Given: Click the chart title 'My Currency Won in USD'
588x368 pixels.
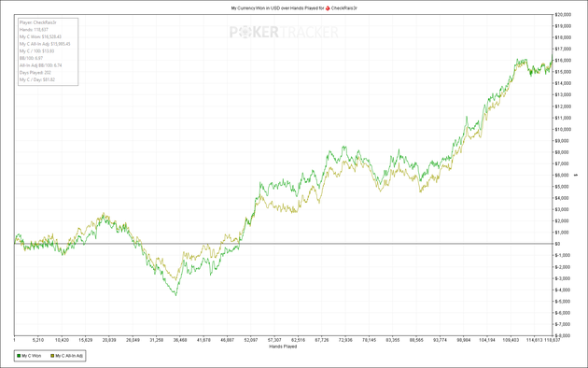Looking at the screenshot, I should [256, 7].
